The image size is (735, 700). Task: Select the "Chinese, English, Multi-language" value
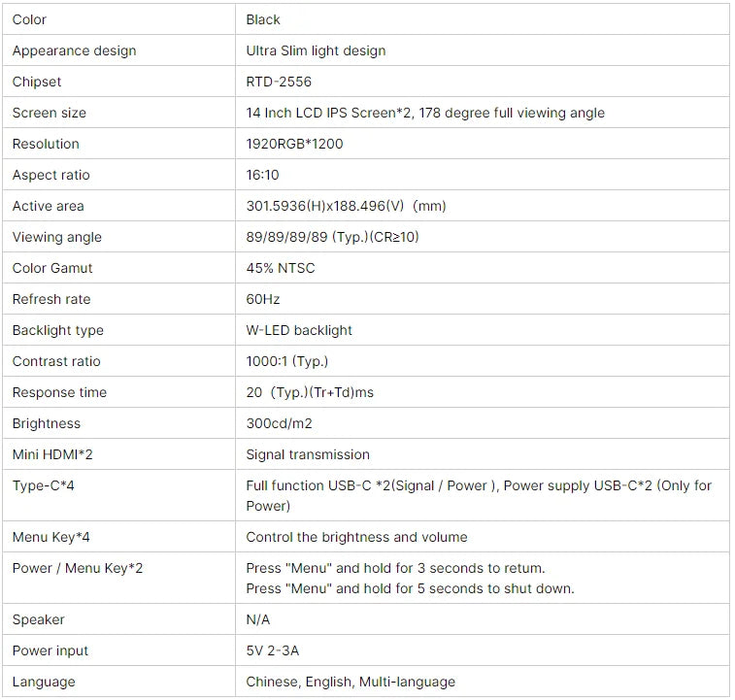coord(351,682)
